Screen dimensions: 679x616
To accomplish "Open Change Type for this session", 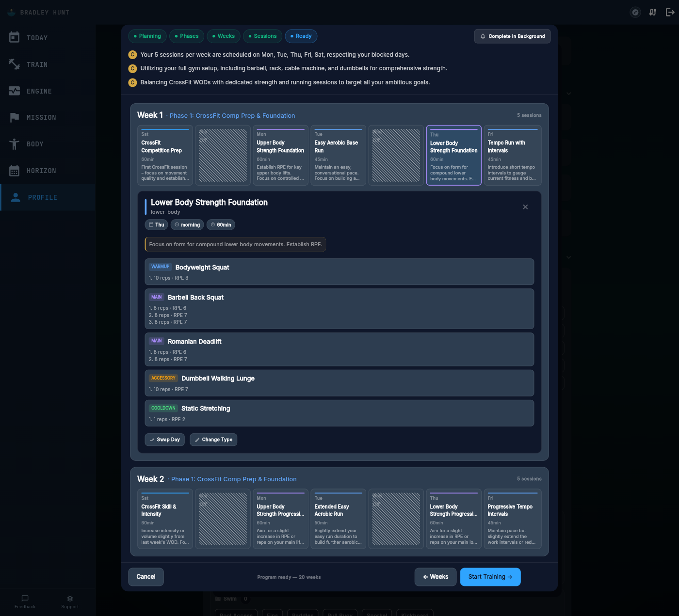I will 213,440.
